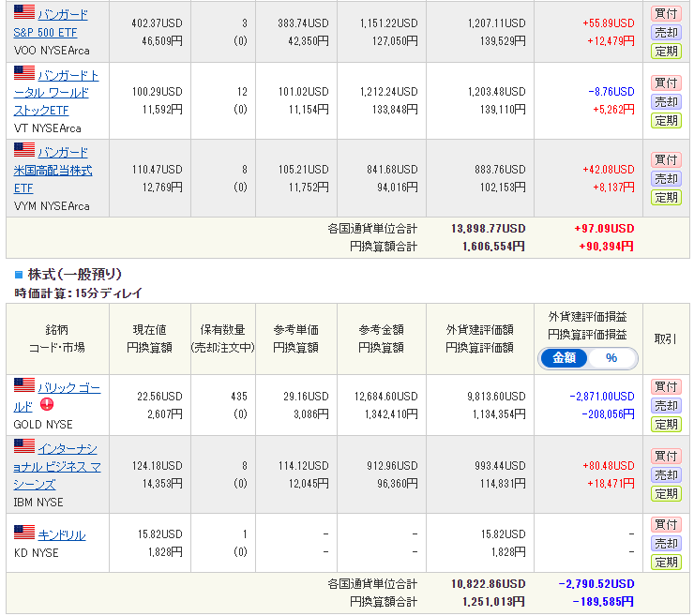Click the 売却 button for KD NYSE

[666, 544]
